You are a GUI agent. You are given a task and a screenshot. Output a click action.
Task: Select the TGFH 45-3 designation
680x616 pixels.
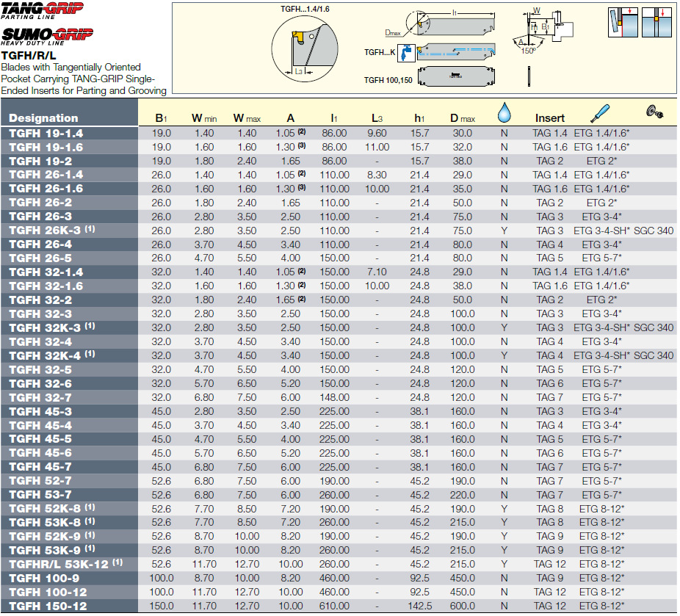click(40, 411)
